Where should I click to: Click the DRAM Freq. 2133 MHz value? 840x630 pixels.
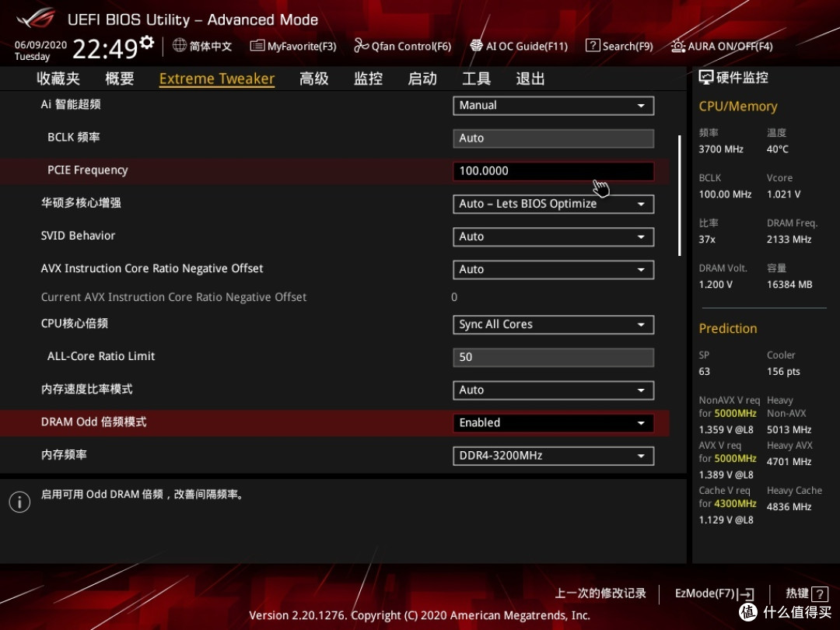pos(789,240)
